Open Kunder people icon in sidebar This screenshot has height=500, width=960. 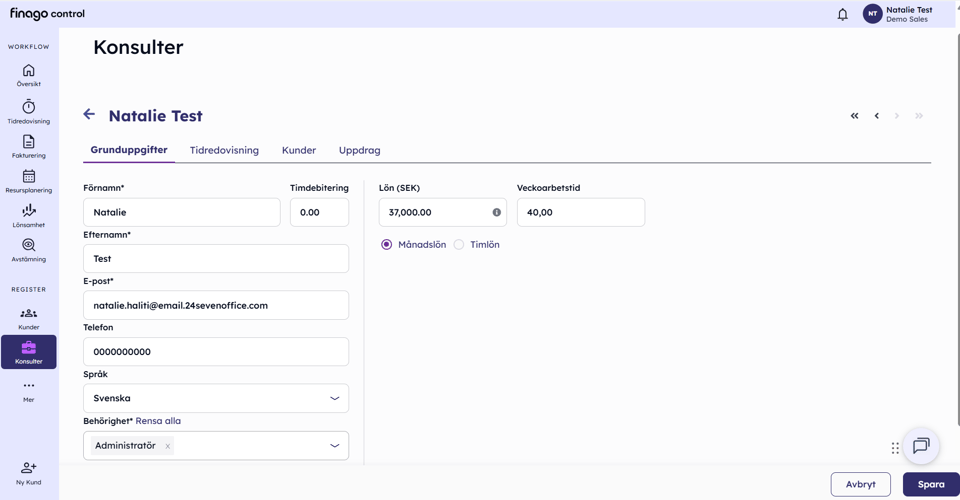click(x=29, y=313)
